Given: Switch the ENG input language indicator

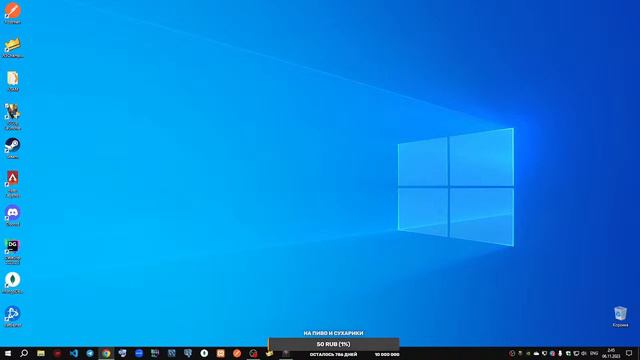Looking at the screenshot, I should [594, 353].
